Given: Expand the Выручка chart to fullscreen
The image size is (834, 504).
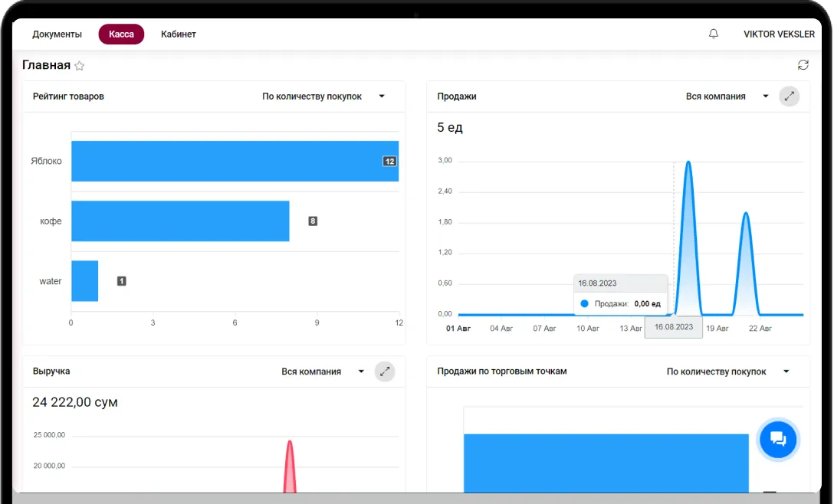Looking at the screenshot, I should pyautogui.click(x=385, y=371).
